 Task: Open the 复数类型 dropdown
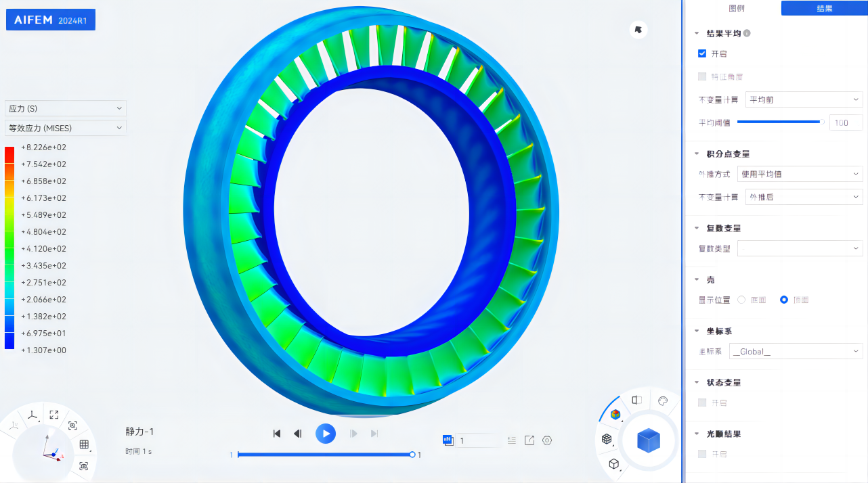(x=800, y=248)
